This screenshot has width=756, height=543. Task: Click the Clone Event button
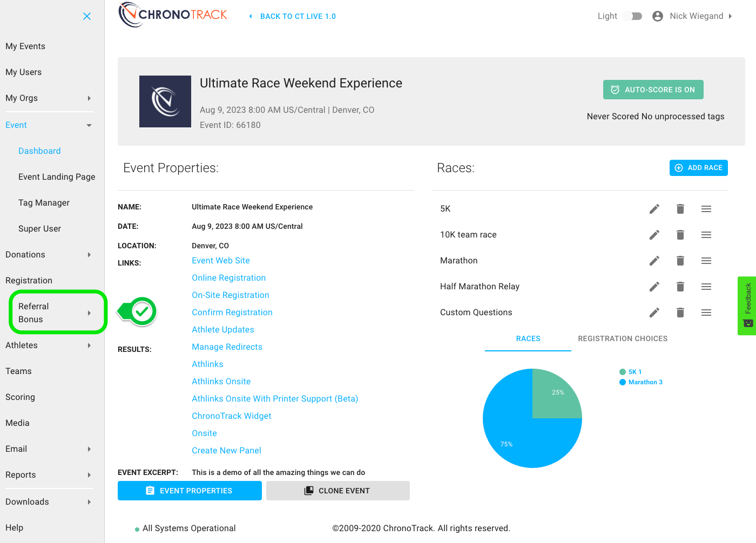coord(338,491)
